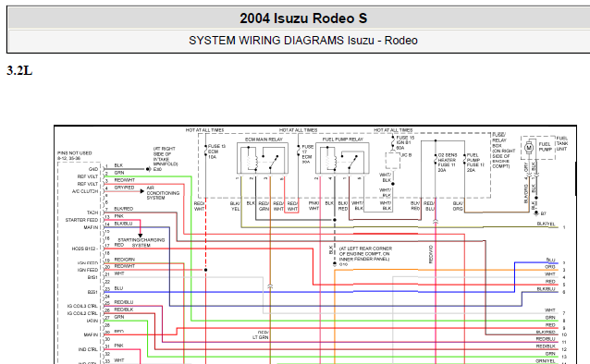Click the "B1S1" pin label

click(92, 277)
